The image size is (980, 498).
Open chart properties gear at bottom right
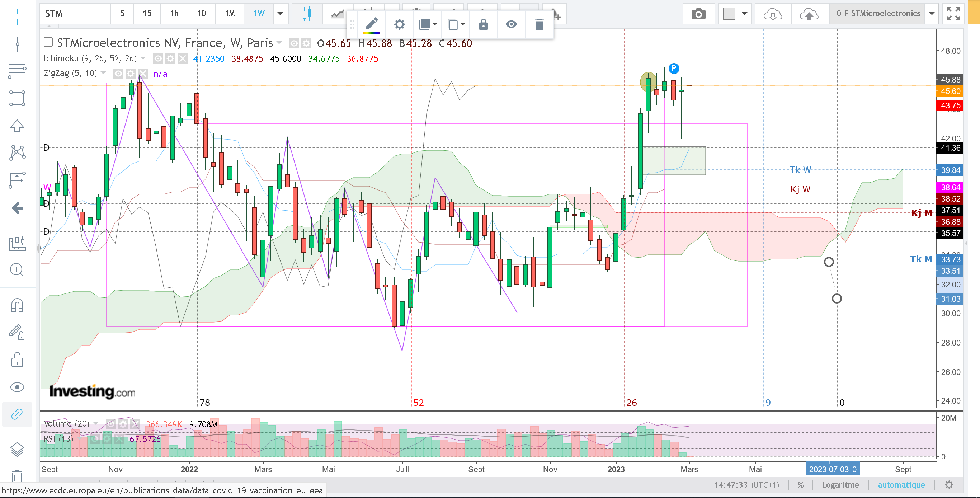point(950,485)
